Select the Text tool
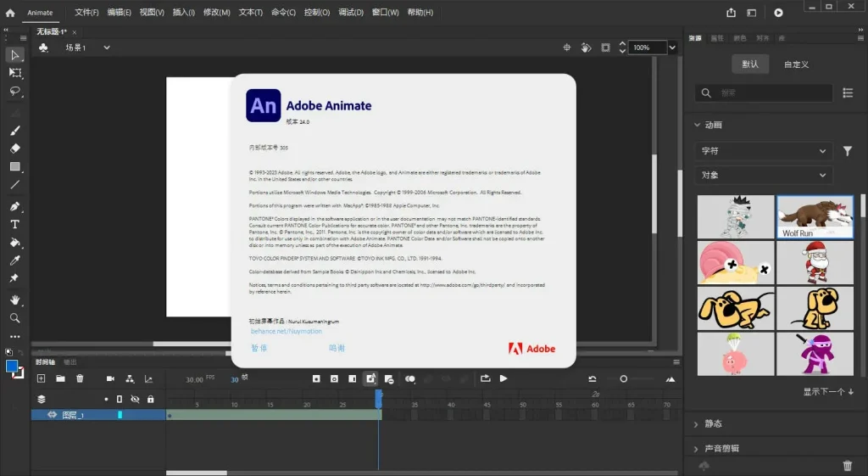Screen dimensions: 868x476 (15, 224)
